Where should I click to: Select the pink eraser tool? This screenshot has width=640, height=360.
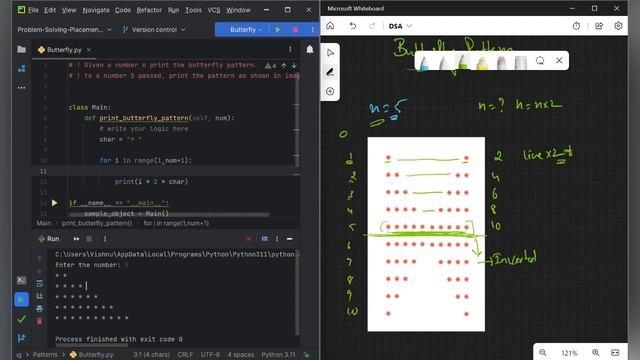coord(502,62)
